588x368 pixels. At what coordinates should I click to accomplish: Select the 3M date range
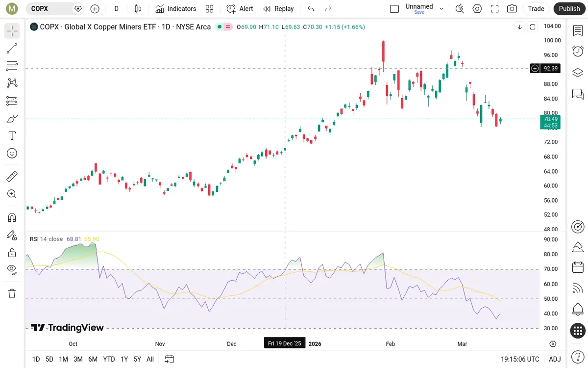[78, 359]
